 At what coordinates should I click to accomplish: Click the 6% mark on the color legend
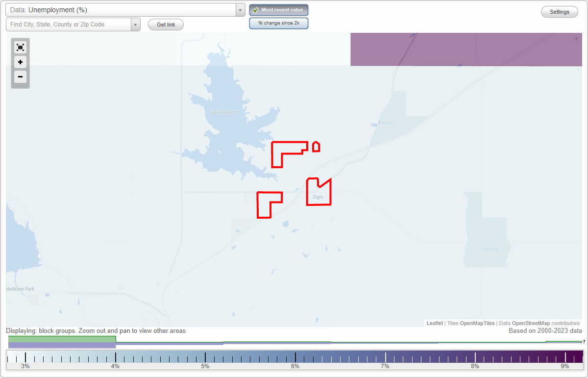[x=295, y=366]
